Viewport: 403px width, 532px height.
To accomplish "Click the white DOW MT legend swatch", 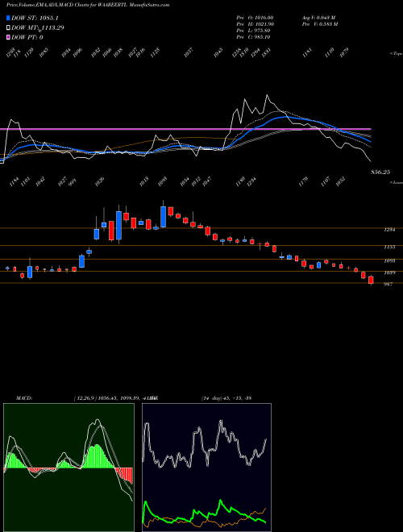I will (x=9, y=28).
